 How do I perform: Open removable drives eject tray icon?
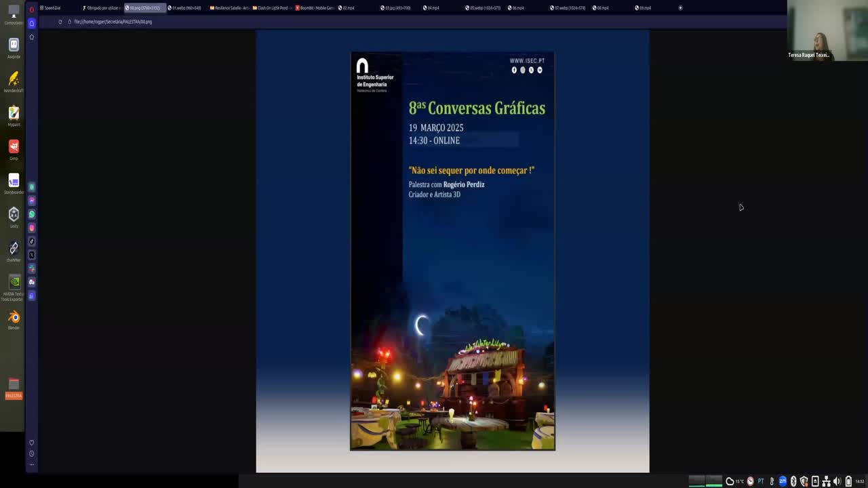pos(815,481)
